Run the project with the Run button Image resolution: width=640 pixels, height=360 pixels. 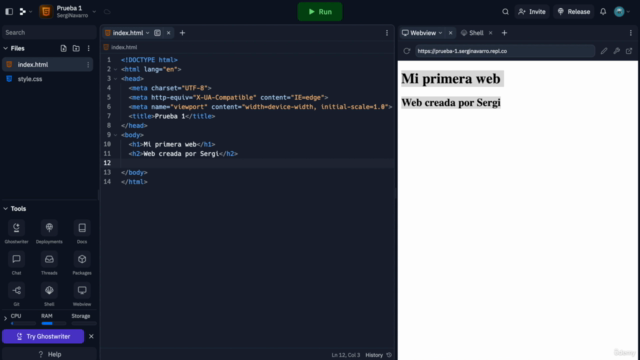tap(320, 12)
